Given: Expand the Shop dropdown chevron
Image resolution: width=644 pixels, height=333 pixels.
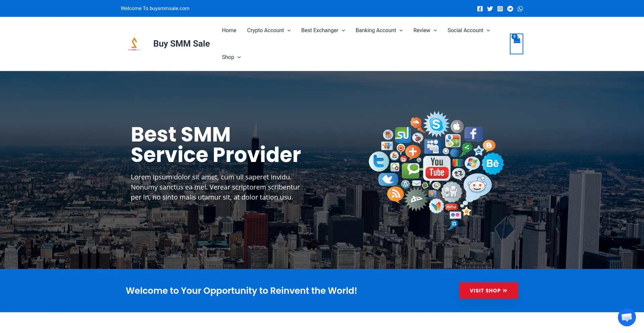Looking at the screenshot, I should [x=239, y=57].
